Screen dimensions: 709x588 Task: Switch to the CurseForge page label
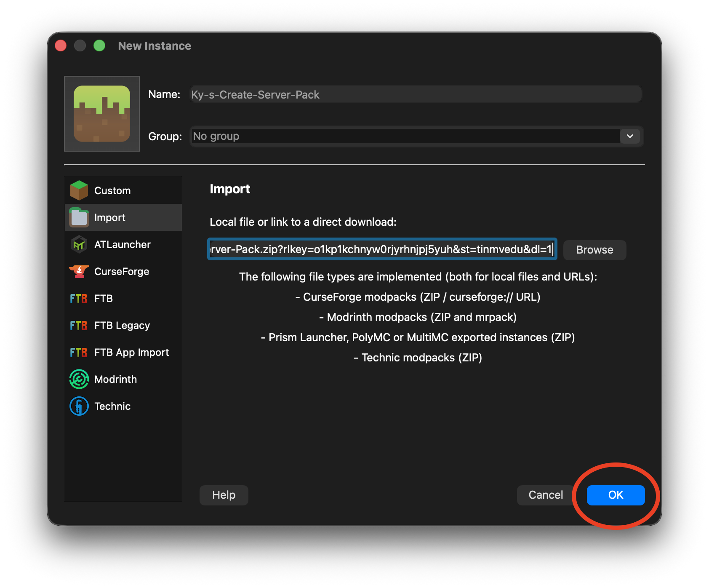tap(122, 271)
